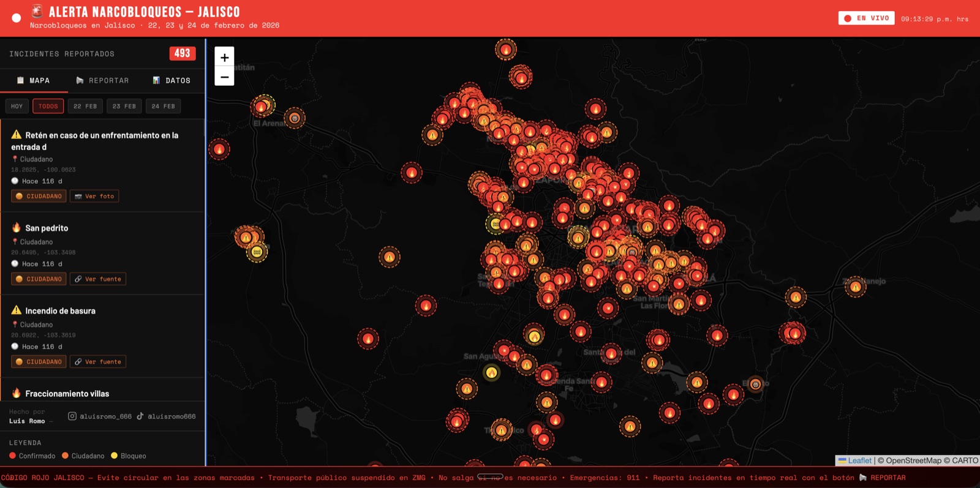Click fire icon beside Fraccionamiento villas
This screenshot has height=488, width=980.
[x=17, y=393]
